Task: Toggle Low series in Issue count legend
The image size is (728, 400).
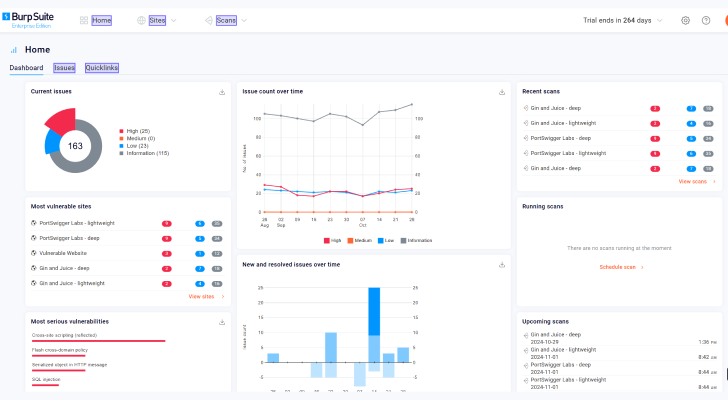Action: [x=386, y=240]
